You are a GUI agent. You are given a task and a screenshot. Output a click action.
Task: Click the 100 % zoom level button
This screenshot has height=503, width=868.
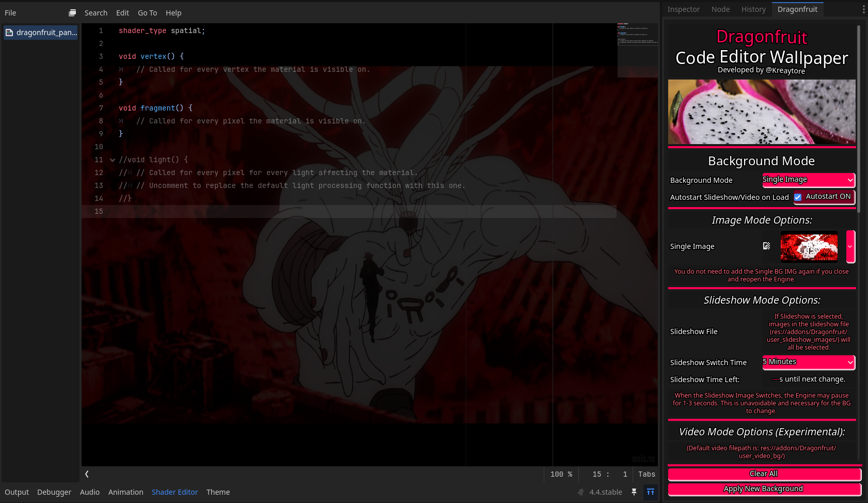(561, 474)
